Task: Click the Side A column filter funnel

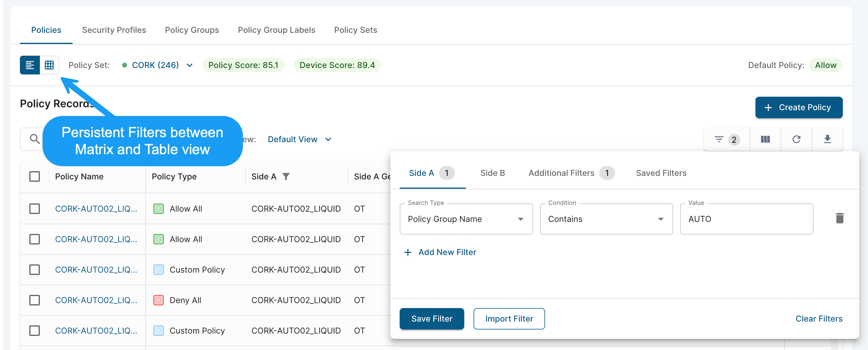Action: click(286, 176)
